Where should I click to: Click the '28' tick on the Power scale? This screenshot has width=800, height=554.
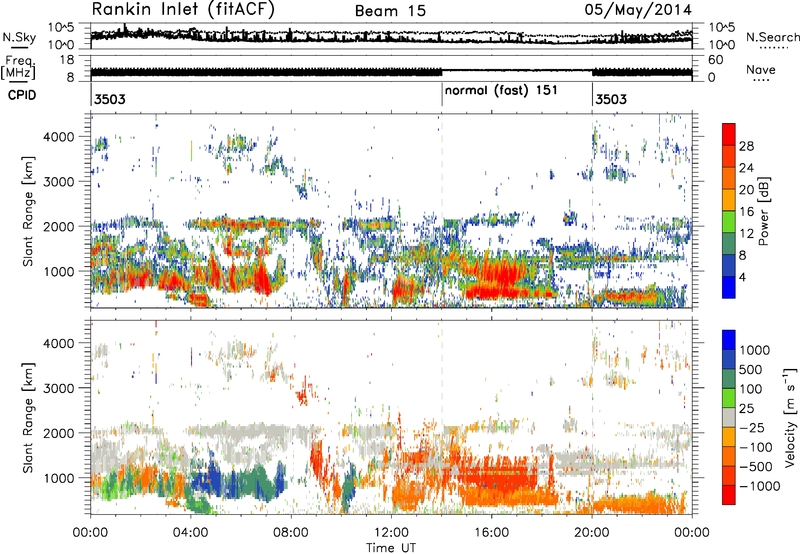pos(746,146)
